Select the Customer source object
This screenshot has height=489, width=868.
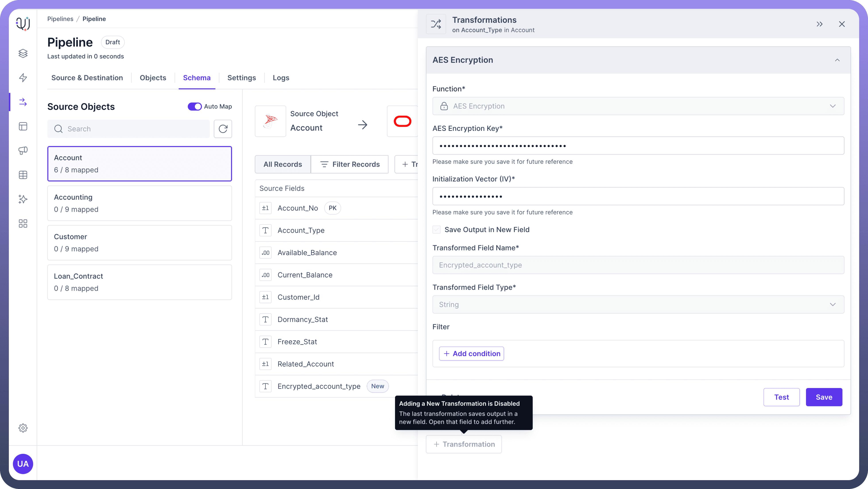pos(139,243)
